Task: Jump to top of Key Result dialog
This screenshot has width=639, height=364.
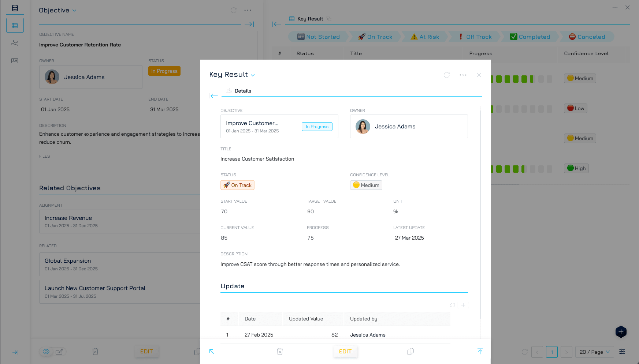Action: click(x=480, y=351)
